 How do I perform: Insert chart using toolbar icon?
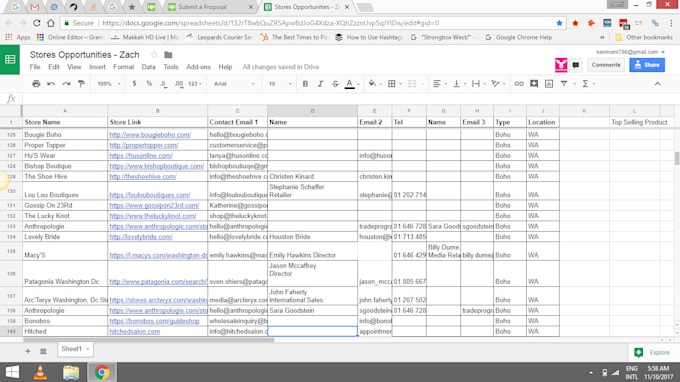[x=549, y=84]
